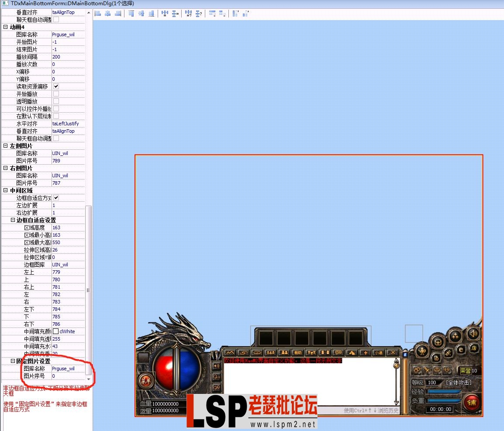This screenshot has width=504, height=431.
Task: Click the speaker sound button beside the chat box
Action: [x=216, y=366]
